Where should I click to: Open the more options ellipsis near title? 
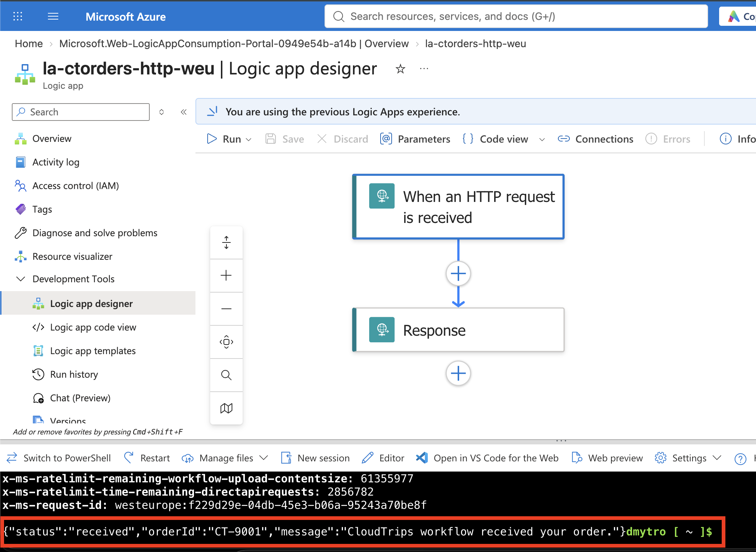click(424, 69)
